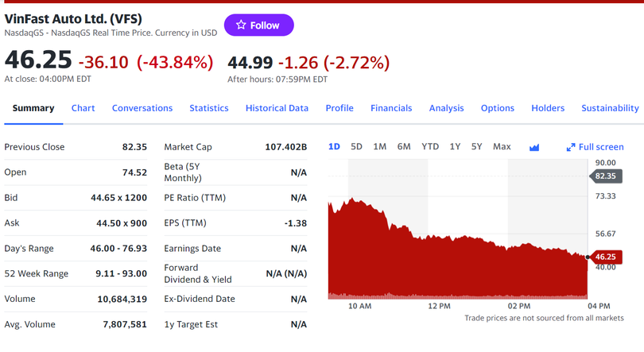Open the Financials tab
644x352 pixels.
[391, 108]
